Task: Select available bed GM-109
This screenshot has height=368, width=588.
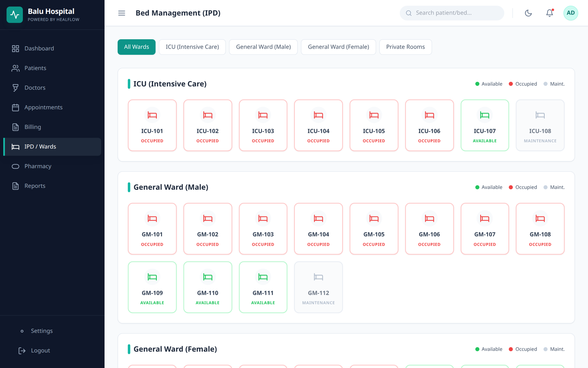Action: (152, 287)
